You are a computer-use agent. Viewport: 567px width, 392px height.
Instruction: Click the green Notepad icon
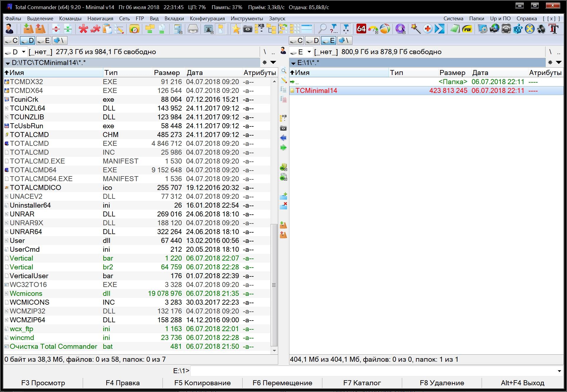tap(455, 29)
